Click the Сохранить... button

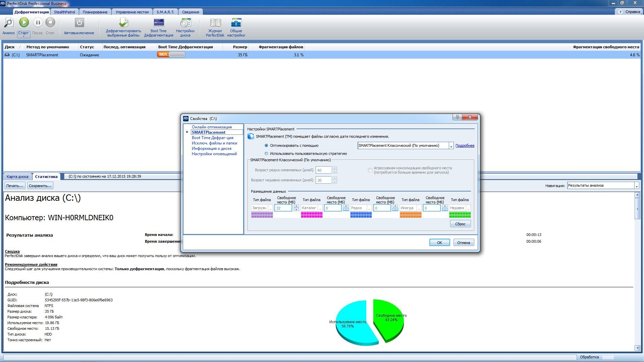(x=40, y=186)
